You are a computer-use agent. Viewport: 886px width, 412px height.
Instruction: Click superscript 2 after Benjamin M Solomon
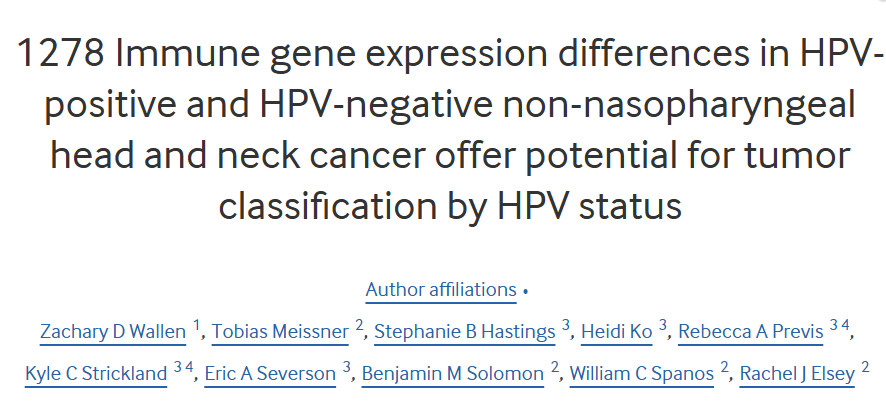point(555,369)
